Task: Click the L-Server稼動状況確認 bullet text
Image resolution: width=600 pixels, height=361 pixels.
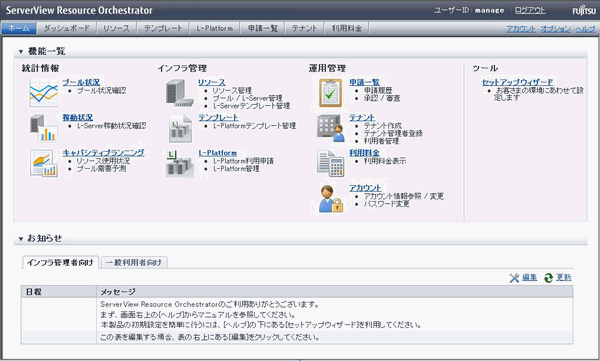Action: tap(111, 126)
